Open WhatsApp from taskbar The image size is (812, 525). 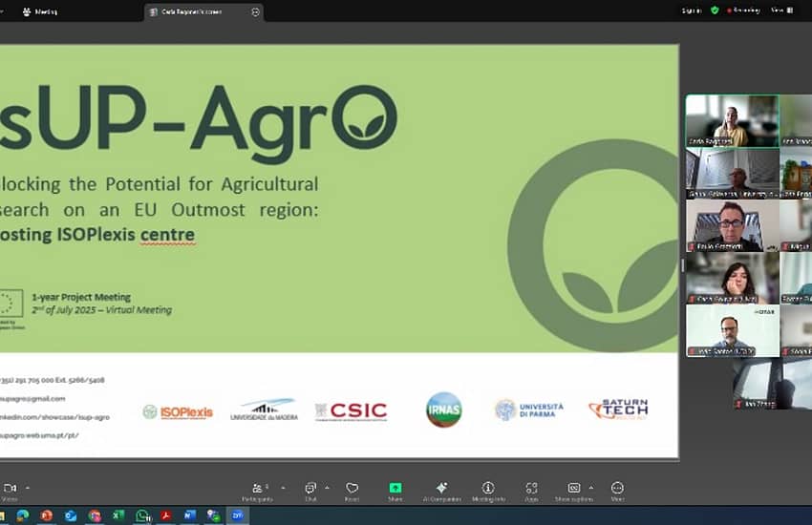[x=142, y=515]
